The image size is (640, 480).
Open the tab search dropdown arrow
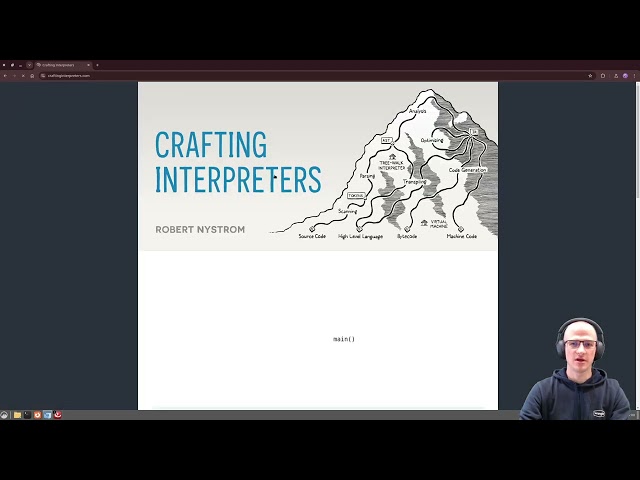click(x=29, y=65)
